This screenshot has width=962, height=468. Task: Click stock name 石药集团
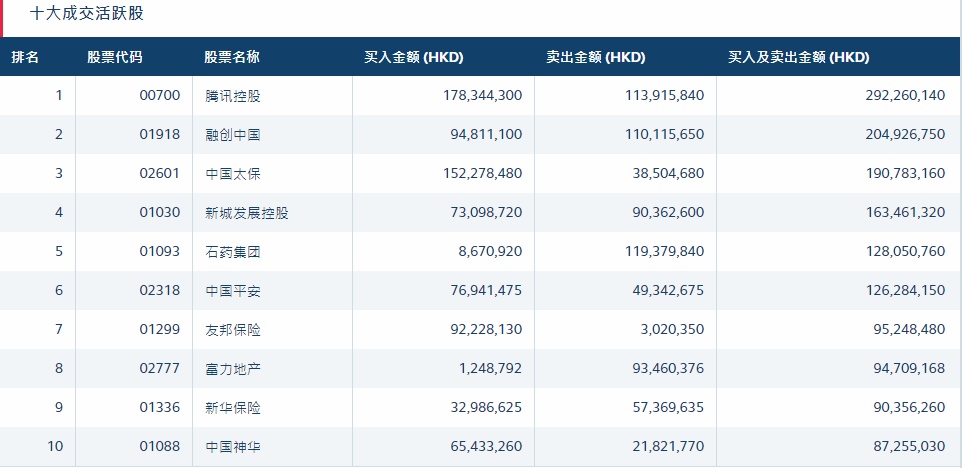click(x=233, y=251)
